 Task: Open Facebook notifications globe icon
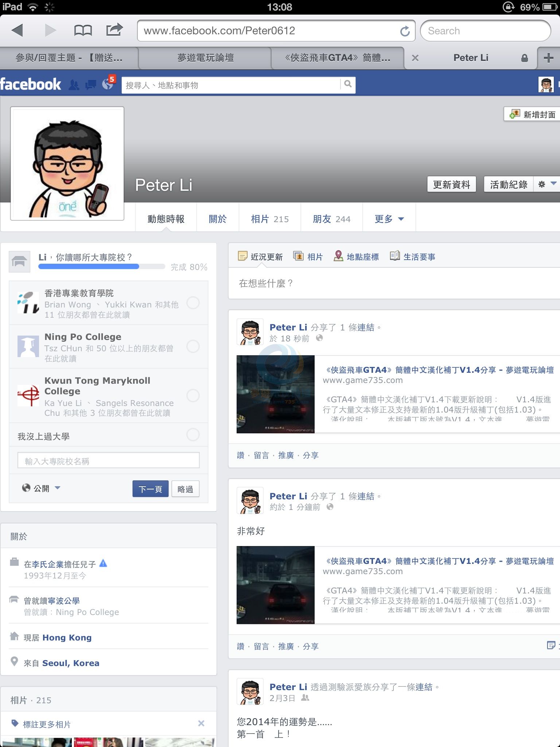coord(108,84)
